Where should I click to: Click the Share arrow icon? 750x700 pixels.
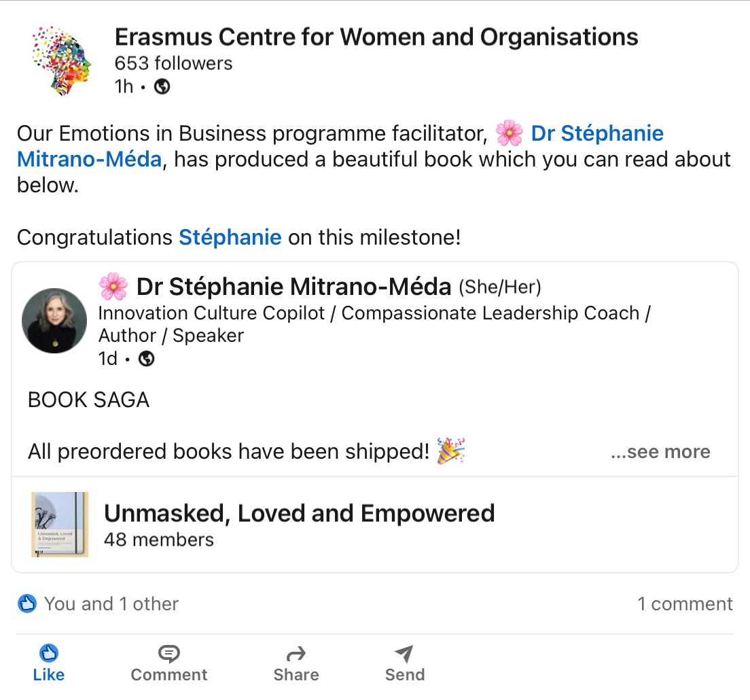coord(296,654)
